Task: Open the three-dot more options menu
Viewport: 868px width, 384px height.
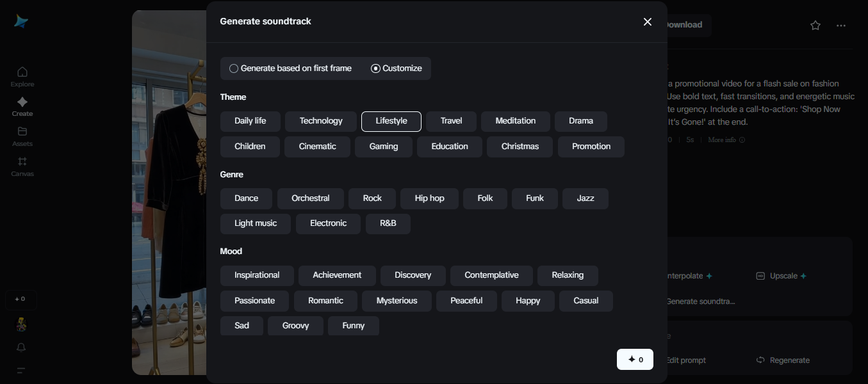Action: [x=841, y=26]
